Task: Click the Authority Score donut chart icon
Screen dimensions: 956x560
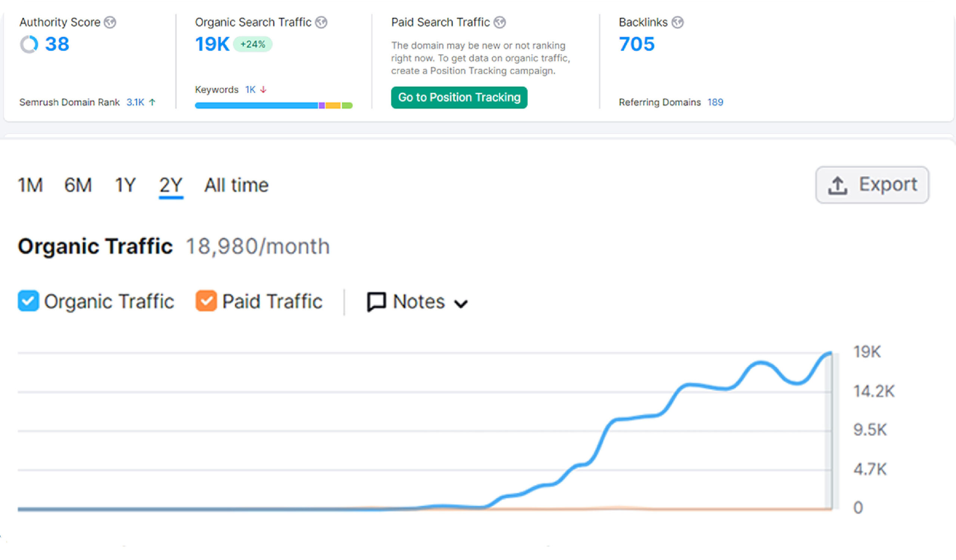Action: click(x=29, y=44)
